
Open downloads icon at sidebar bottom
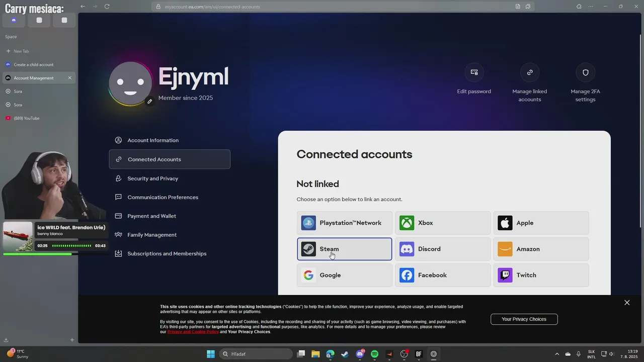pyautogui.click(x=6, y=340)
